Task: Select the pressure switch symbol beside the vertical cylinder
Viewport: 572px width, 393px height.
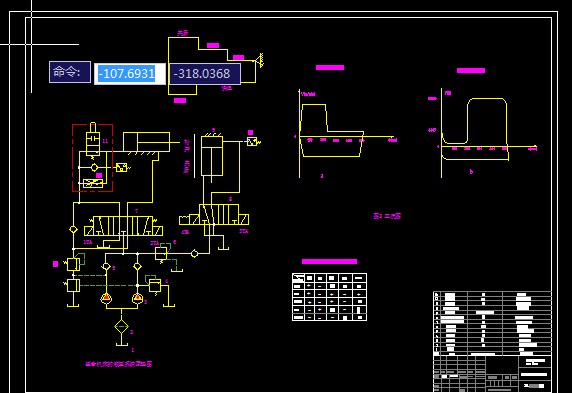Action: pos(253,141)
